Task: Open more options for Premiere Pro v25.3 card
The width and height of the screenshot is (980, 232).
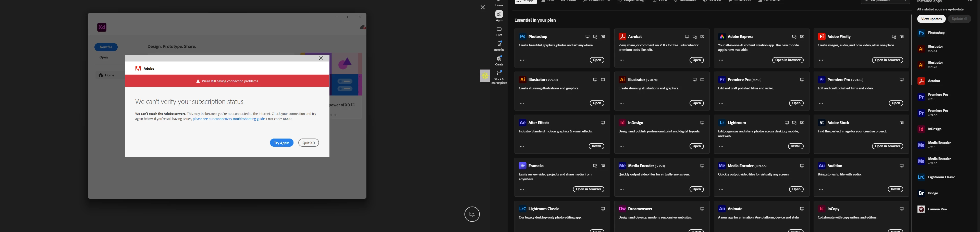Action: point(721,103)
